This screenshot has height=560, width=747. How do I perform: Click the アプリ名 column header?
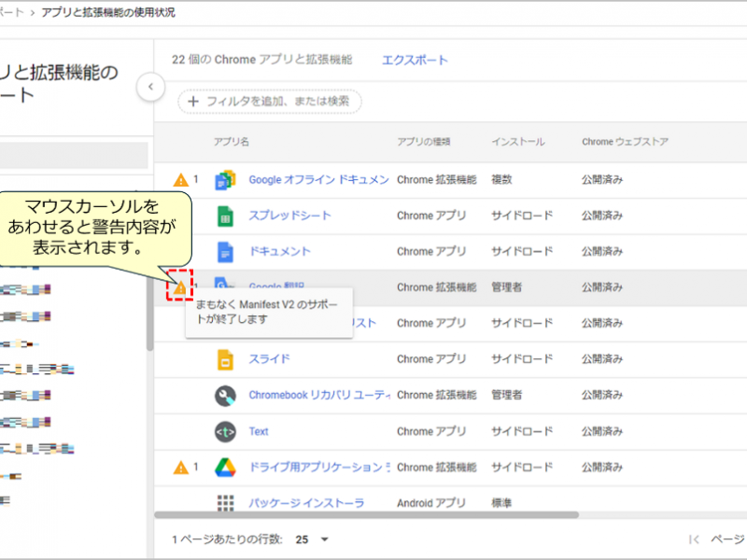pyautogui.click(x=231, y=142)
